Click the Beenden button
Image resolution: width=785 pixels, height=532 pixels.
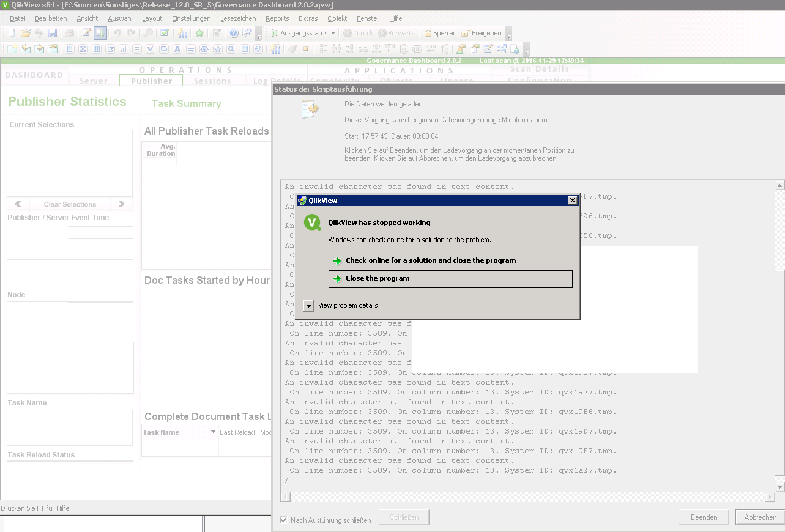coord(704,517)
